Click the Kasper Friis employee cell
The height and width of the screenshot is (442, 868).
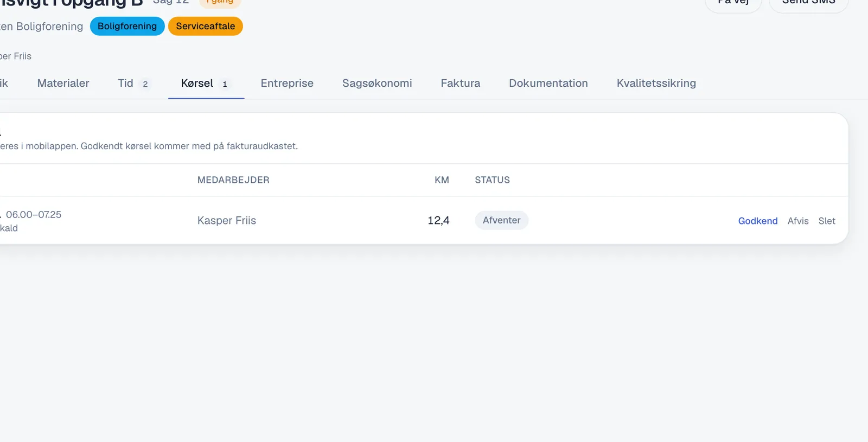[x=227, y=221]
